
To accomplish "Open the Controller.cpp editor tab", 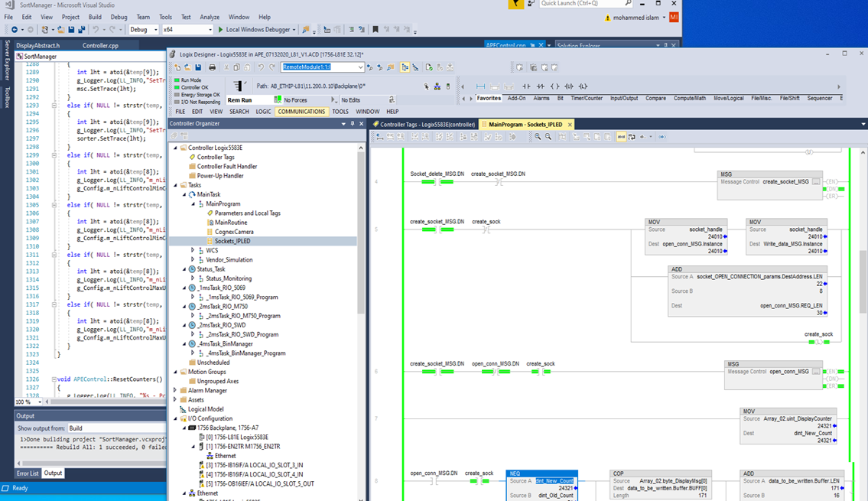I will click(x=100, y=45).
